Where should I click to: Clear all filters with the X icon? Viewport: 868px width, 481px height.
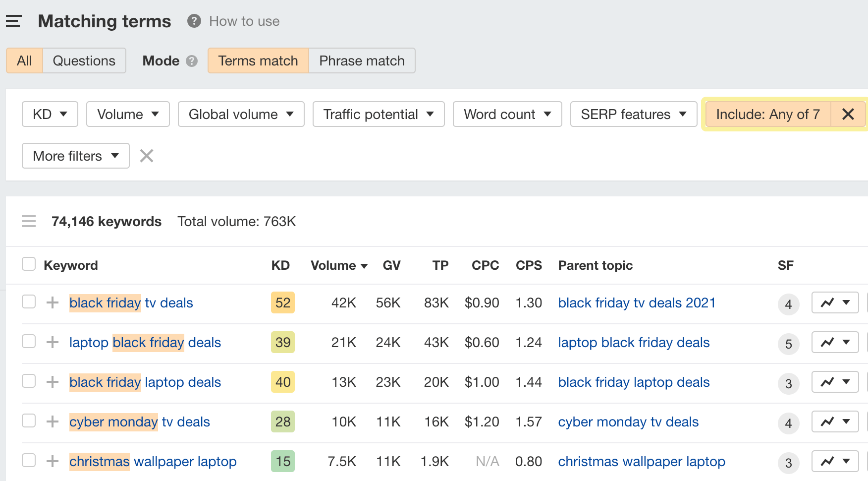pos(146,156)
